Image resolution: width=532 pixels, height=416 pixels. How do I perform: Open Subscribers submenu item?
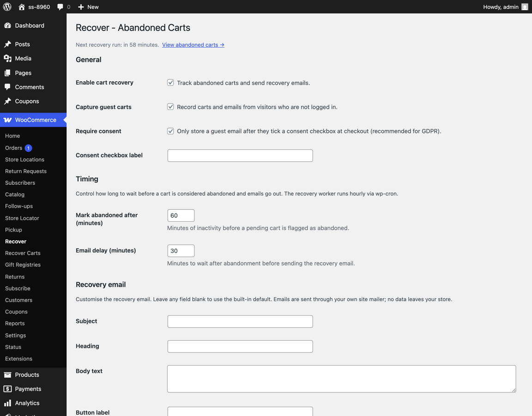(x=20, y=183)
